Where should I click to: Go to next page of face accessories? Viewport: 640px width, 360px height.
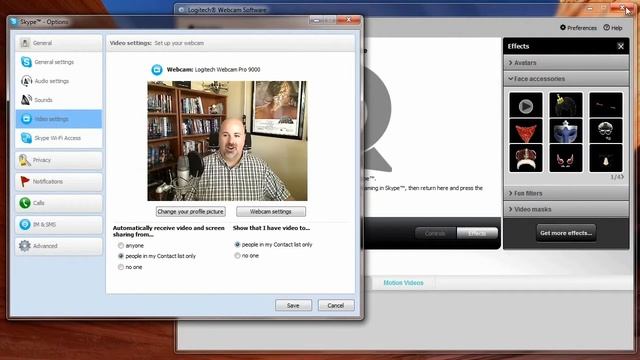[622, 177]
